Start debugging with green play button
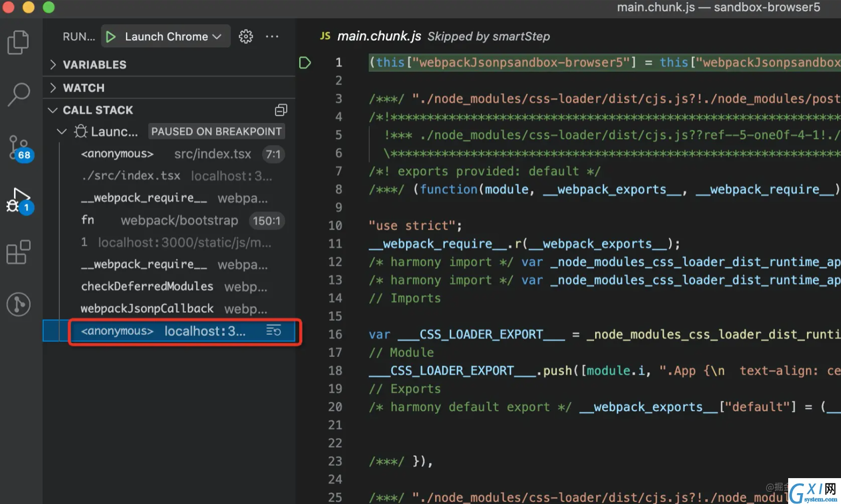 [x=111, y=37]
